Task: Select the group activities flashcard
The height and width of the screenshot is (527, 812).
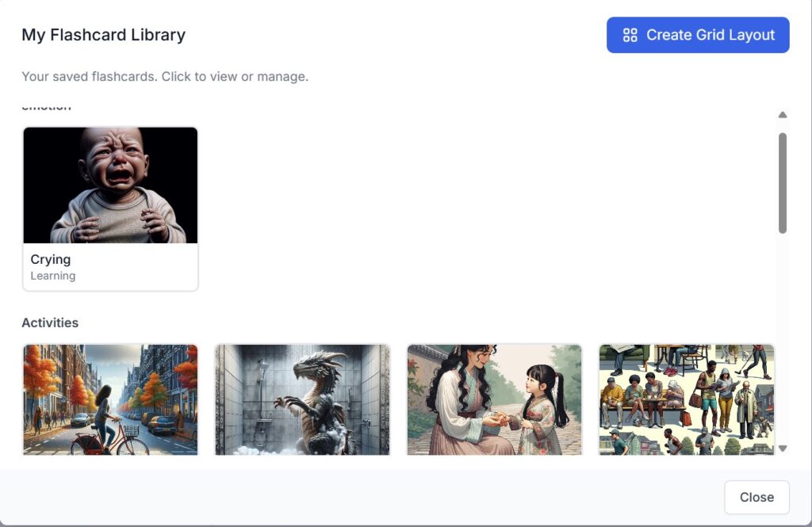Action: coord(687,399)
